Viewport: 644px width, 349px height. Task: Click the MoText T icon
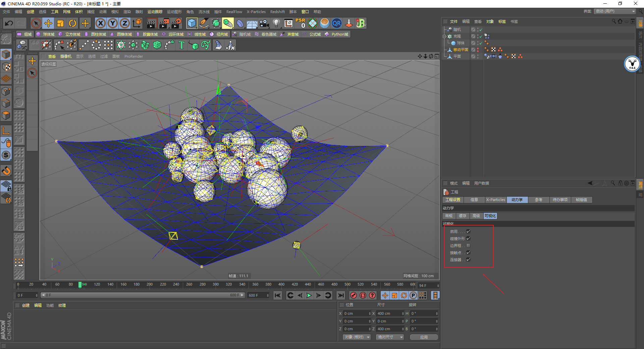click(x=181, y=45)
